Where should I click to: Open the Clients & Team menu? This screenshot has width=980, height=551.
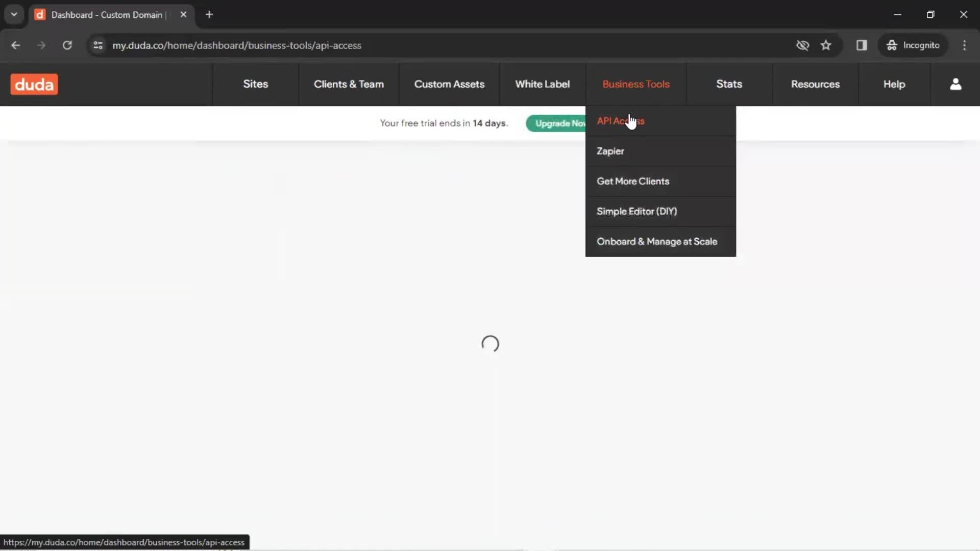pos(349,84)
